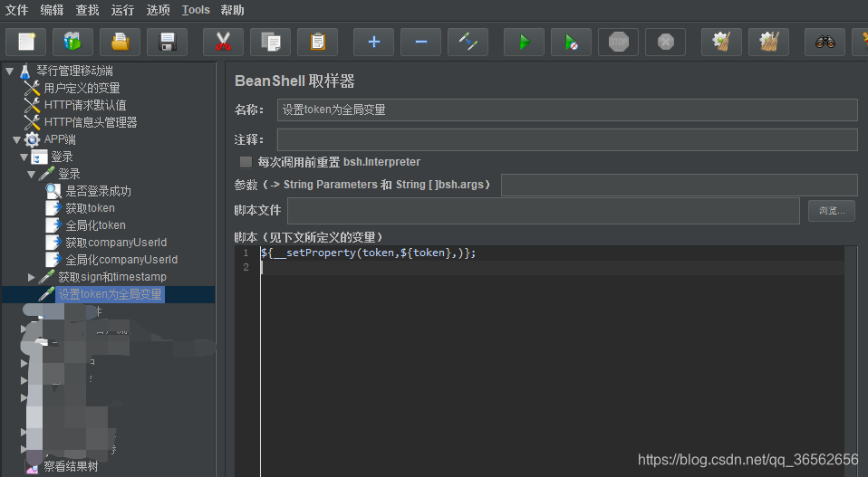Click the Clear results broom icon
Image resolution: width=868 pixels, height=477 pixels.
(x=721, y=42)
